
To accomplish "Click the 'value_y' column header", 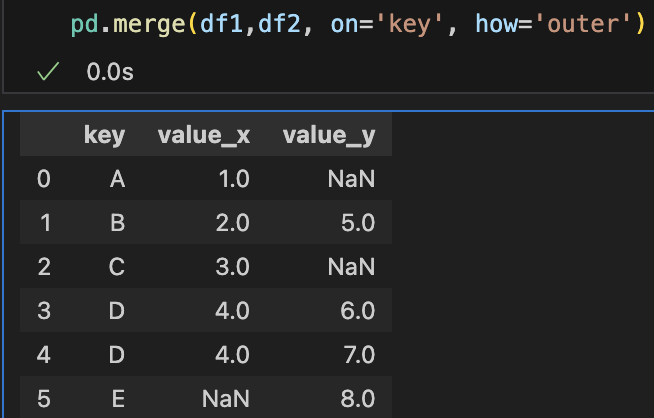I will pyautogui.click(x=329, y=136).
